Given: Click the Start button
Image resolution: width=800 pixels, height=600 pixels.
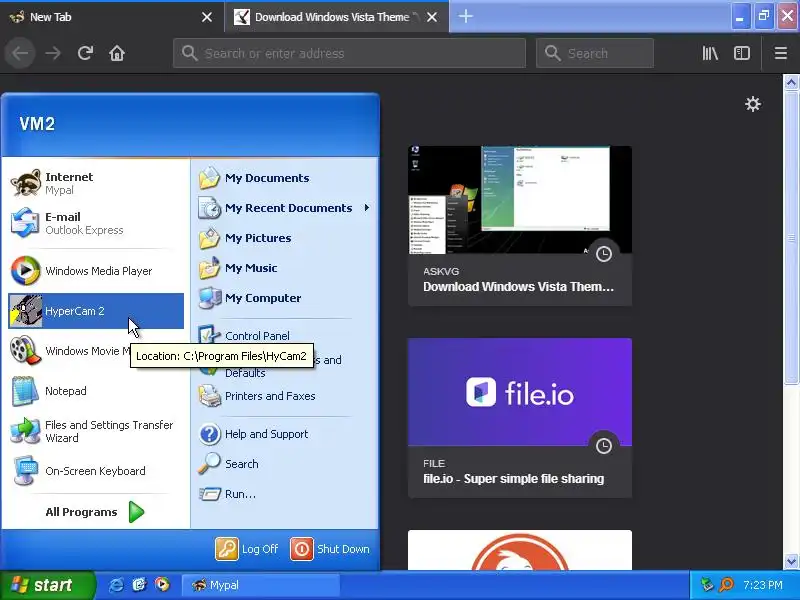Looking at the screenshot, I should 47,585.
